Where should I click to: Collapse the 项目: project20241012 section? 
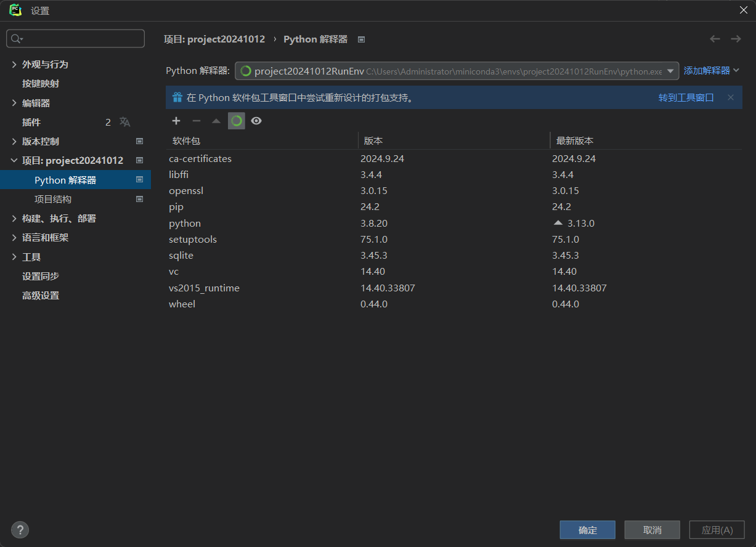pyautogui.click(x=14, y=161)
